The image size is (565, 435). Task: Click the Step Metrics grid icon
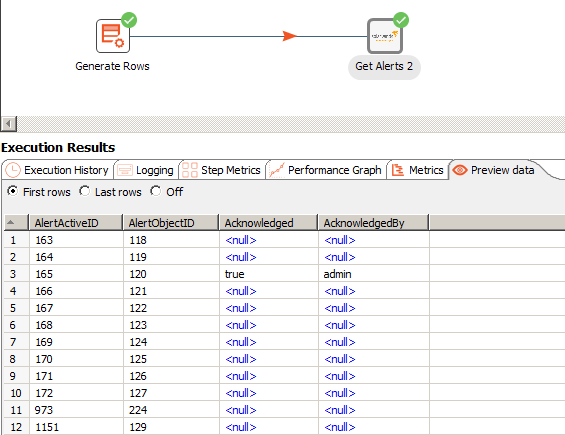coord(190,170)
